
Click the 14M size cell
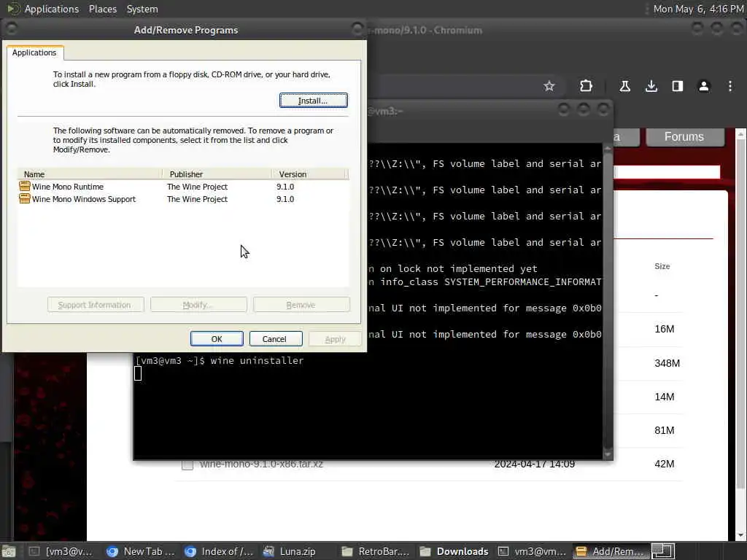pos(664,397)
